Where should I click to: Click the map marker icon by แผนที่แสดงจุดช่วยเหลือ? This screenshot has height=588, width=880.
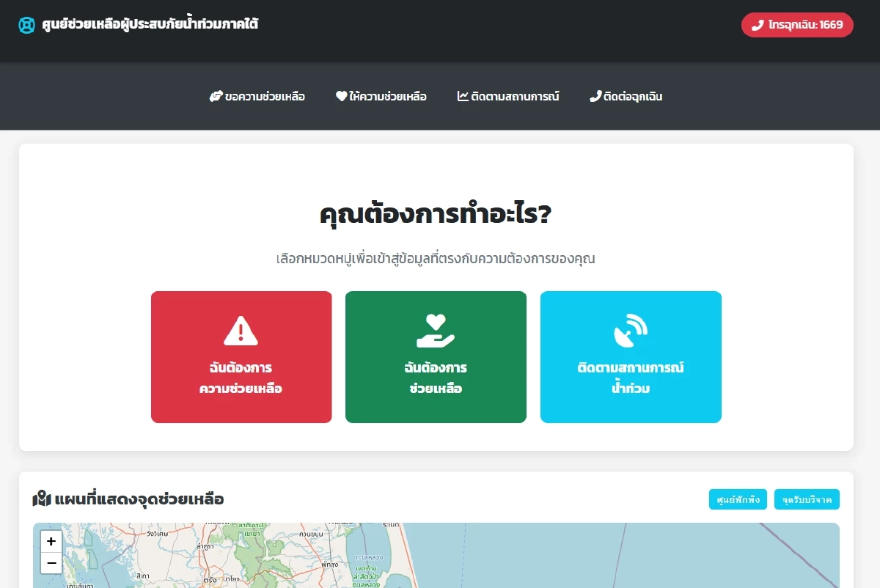coord(42,498)
